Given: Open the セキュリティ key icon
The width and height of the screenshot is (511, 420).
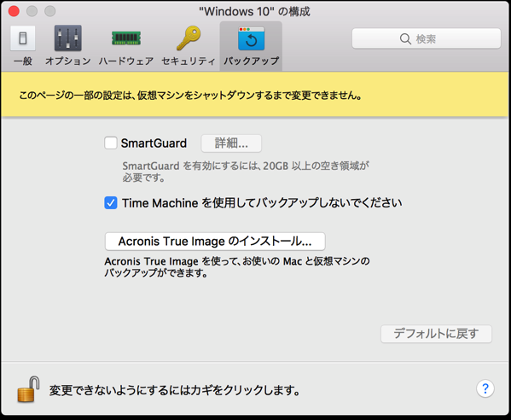Looking at the screenshot, I should (189, 38).
